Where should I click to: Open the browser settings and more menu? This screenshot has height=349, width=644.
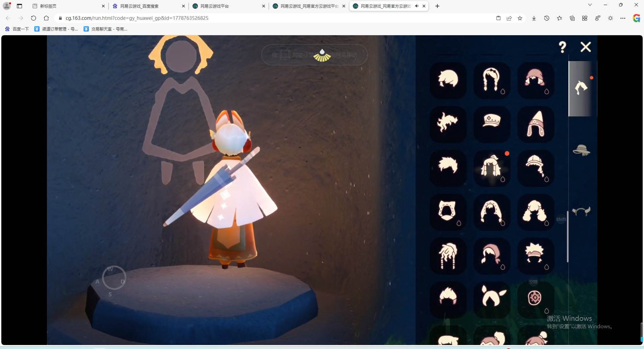pos(623,18)
